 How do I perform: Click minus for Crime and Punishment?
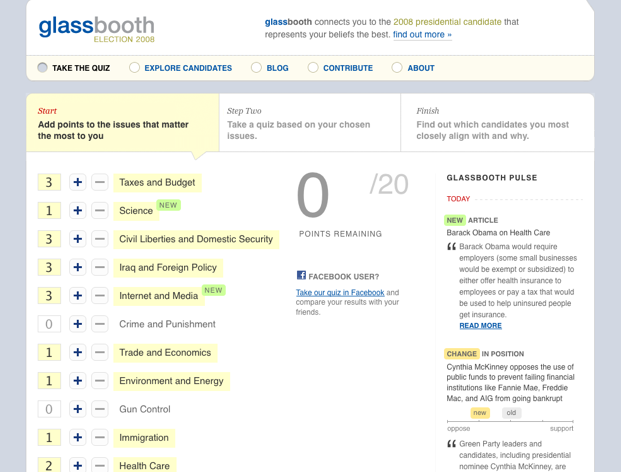[100, 324]
